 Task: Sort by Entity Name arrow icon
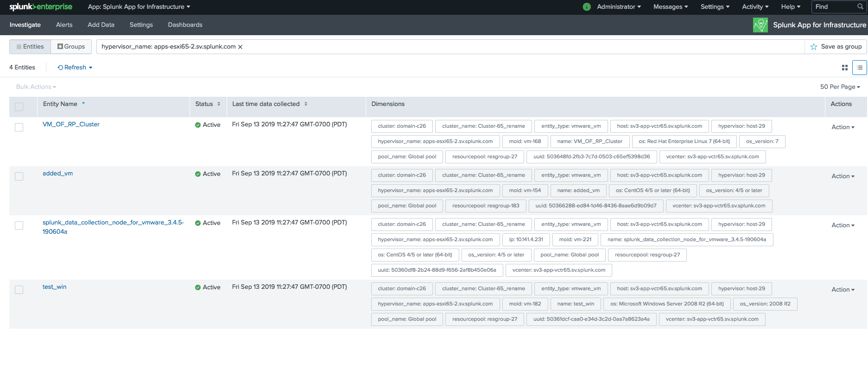click(83, 104)
